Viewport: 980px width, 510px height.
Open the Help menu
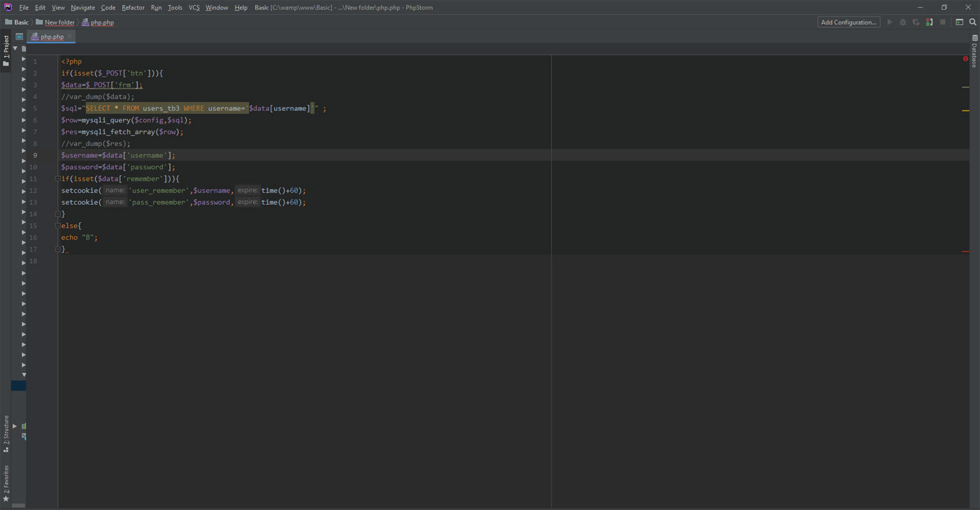pos(241,8)
